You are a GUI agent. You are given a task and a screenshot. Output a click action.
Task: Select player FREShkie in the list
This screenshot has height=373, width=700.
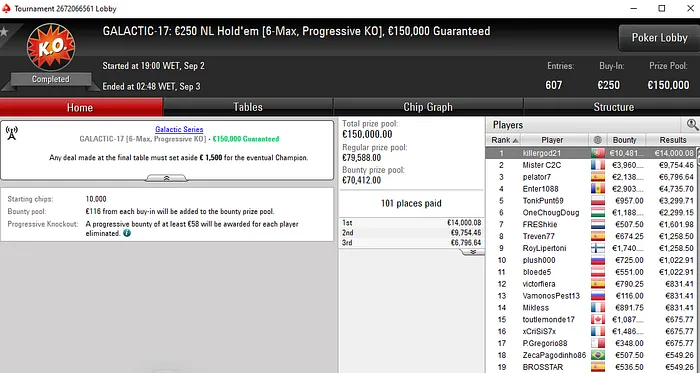[540, 224]
